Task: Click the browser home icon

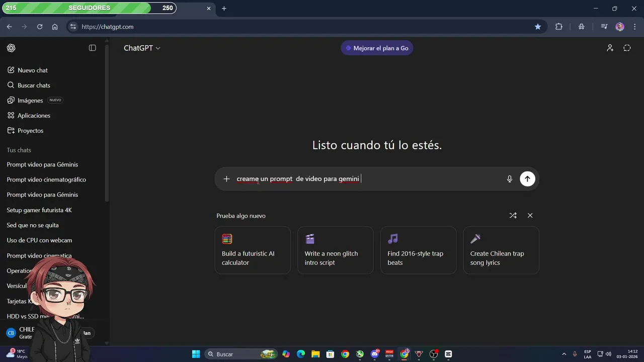Action: click(55, 27)
